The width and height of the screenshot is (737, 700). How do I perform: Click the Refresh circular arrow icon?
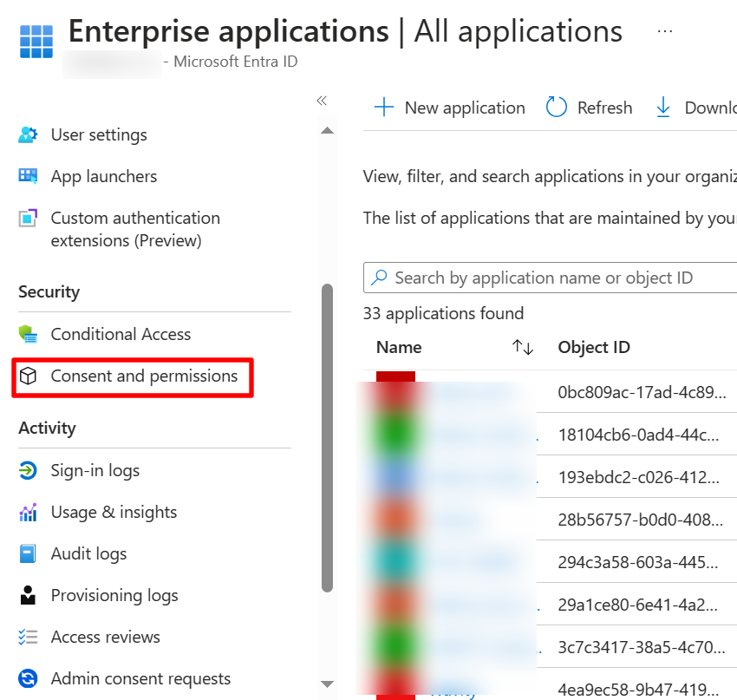(x=556, y=108)
